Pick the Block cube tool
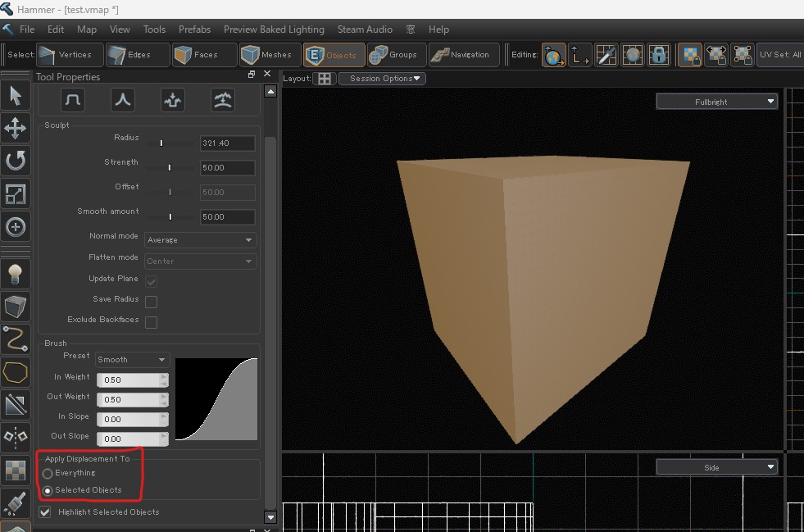 [x=16, y=307]
